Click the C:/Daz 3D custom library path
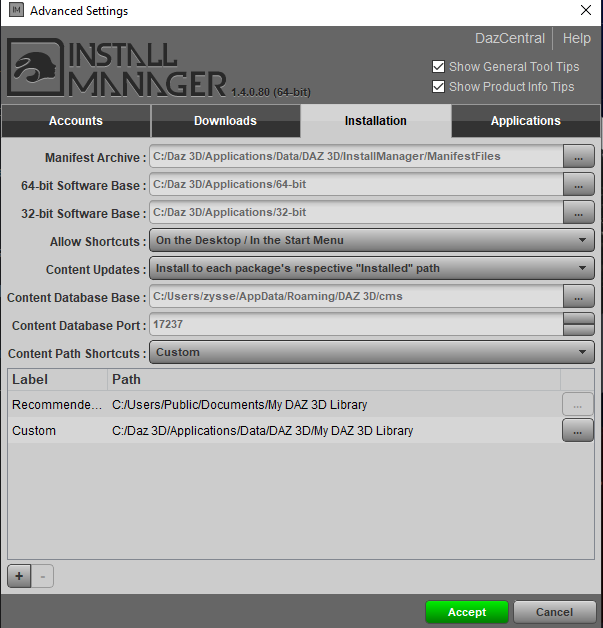The height and width of the screenshot is (628, 603). point(263,431)
